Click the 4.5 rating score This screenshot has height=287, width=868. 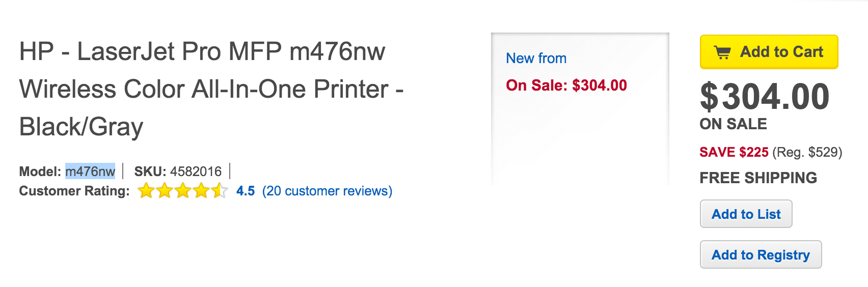tap(246, 191)
